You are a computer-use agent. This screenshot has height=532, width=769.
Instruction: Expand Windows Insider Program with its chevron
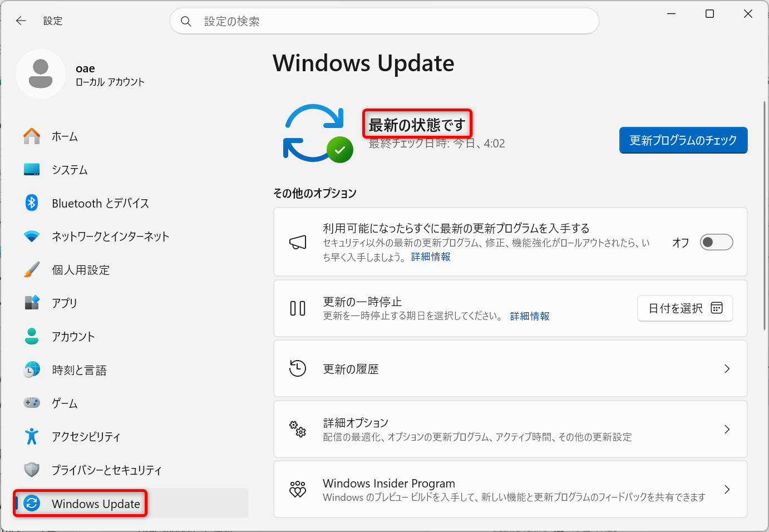727,489
